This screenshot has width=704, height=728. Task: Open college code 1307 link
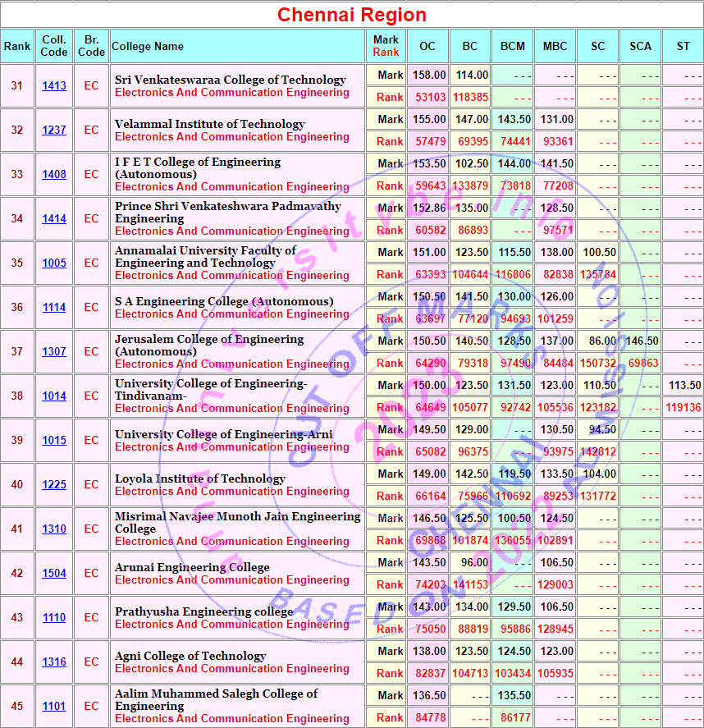point(54,352)
